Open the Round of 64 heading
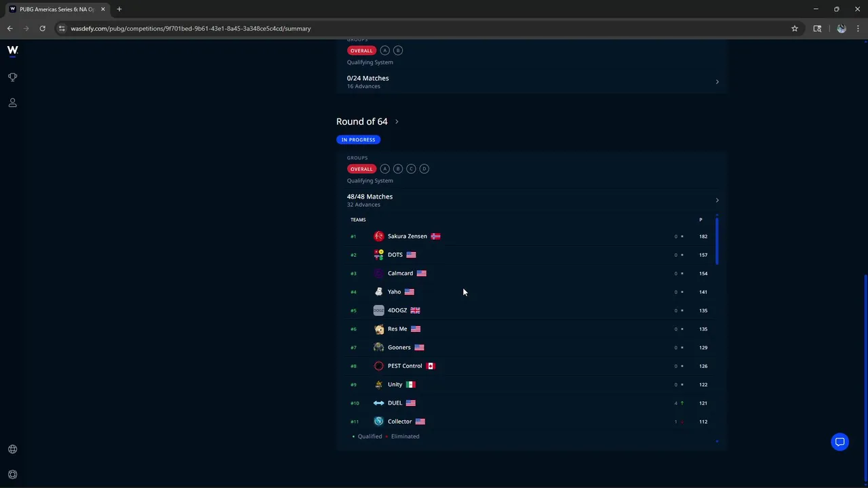 point(362,121)
